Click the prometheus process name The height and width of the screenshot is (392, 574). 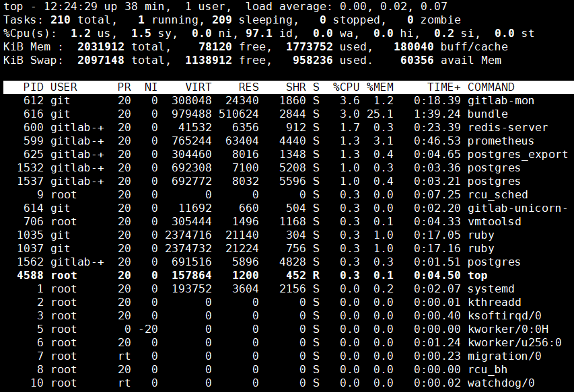(501, 141)
